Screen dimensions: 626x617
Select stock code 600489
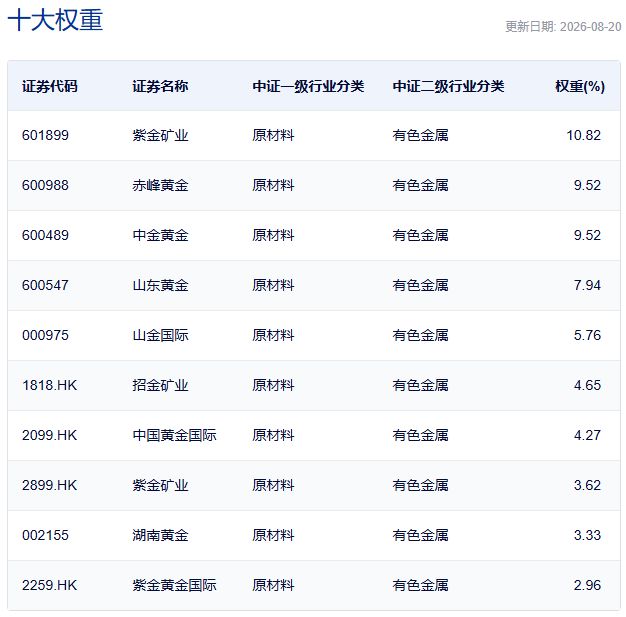(x=45, y=235)
